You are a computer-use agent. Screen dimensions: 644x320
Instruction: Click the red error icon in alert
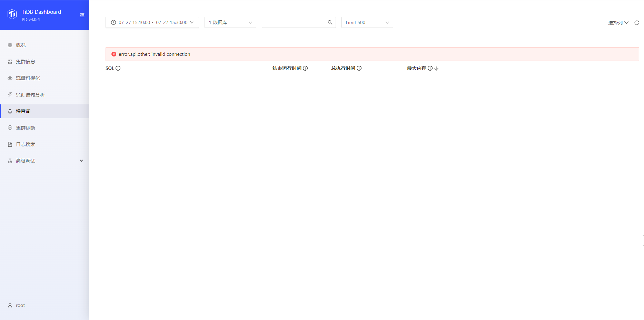pos(114,54)
